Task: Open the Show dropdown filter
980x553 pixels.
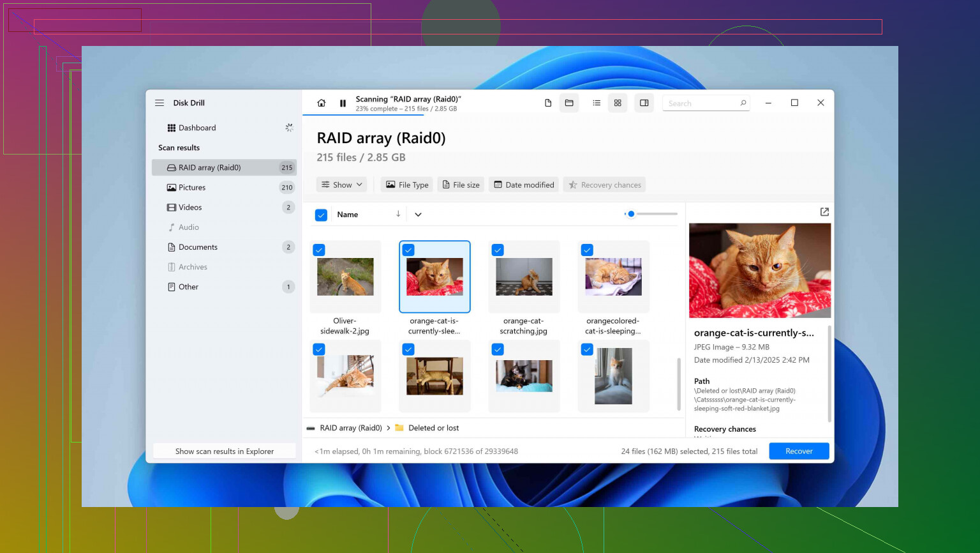Action: tap(342, 185)
